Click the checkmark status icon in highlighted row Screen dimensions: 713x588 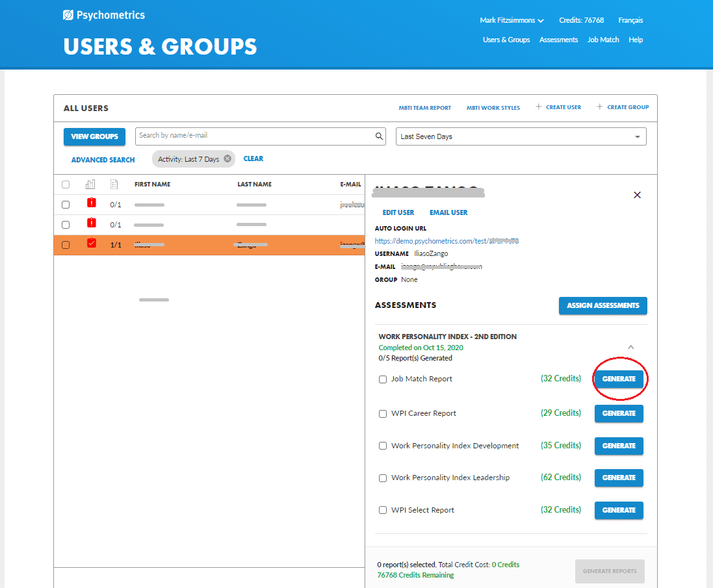click(x=92, y=244)
